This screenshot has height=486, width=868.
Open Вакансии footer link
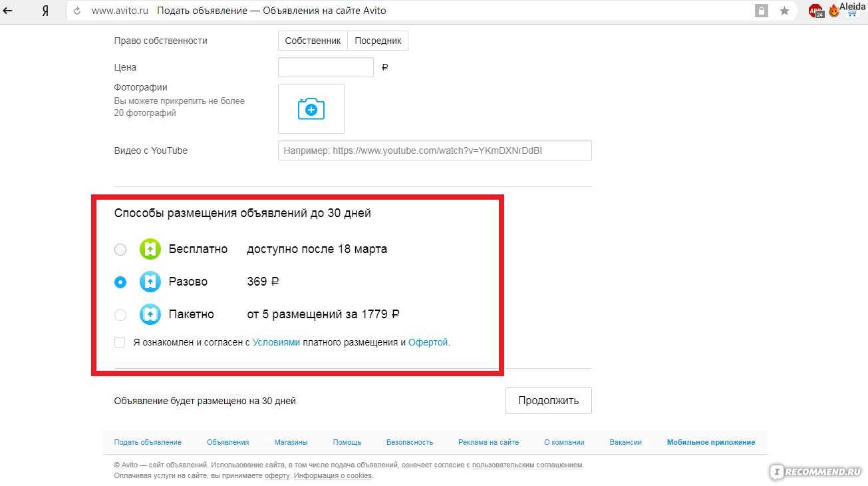626,442
